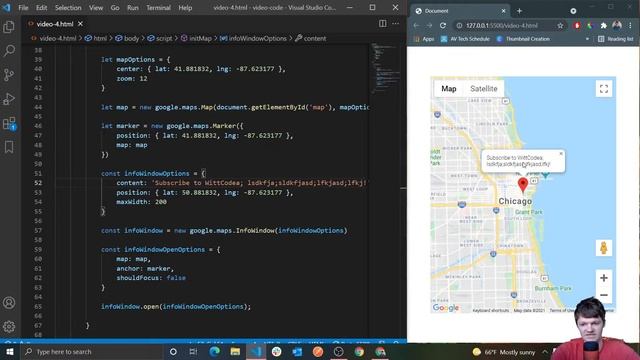Screen dimensions: 640x360
Task: Open the Explorer view in VS Code
Action: pos(9,27)
